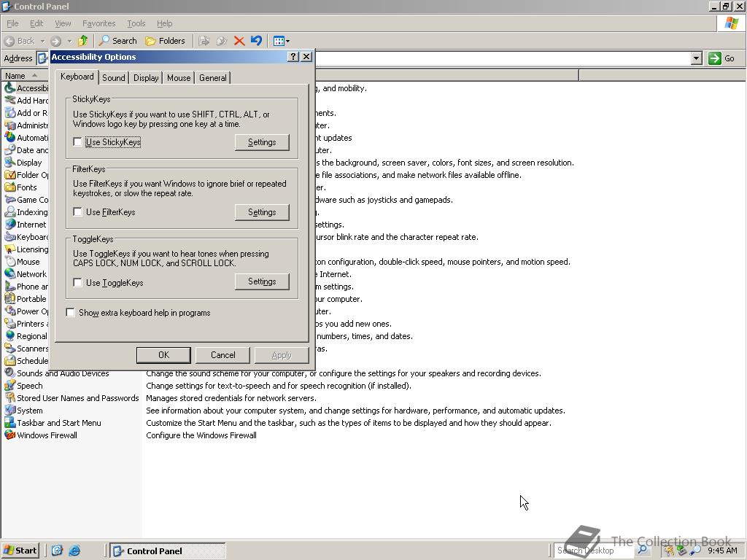The width and height of the screenshot is (747, 560).
Task: Click the Administrative Tools icon
Action: (x=9, y=125)
